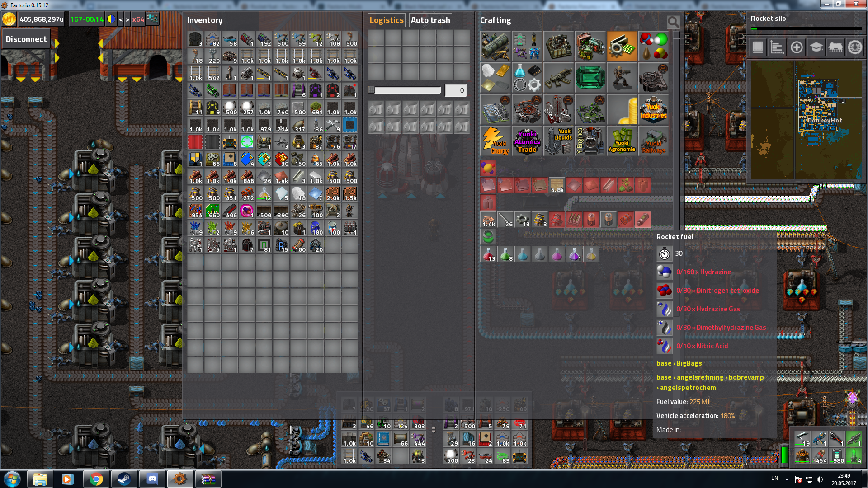Open the research graduation cap button
Image resolution: width=868 pixels, height=488 pixels.
point(816,47)
